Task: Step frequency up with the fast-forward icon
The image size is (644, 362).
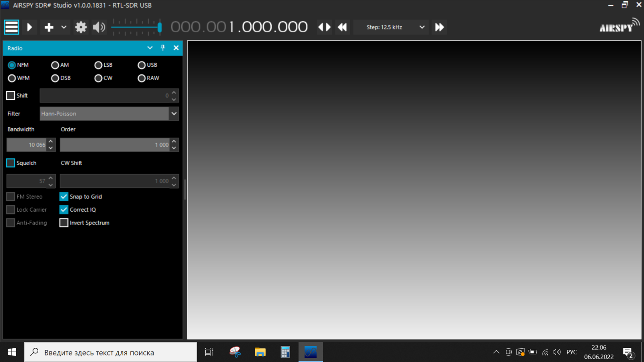Action: point(440,27)
